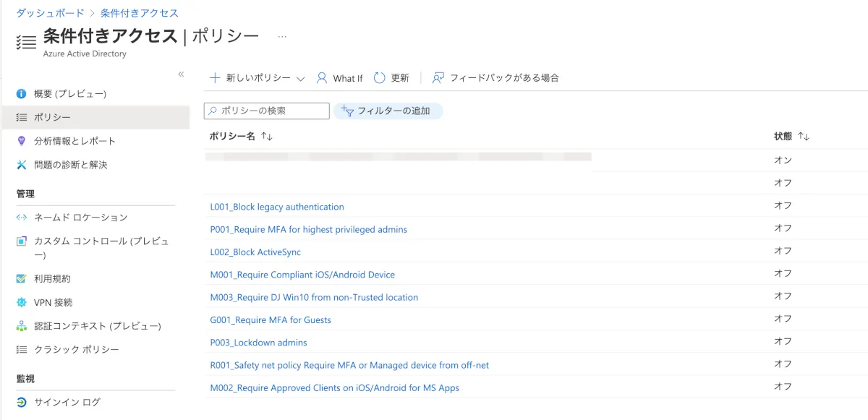Viewport: 868px width, 420px height.
Task: Click the policy list icon in sidebar
Action: (x=21, y=117)
